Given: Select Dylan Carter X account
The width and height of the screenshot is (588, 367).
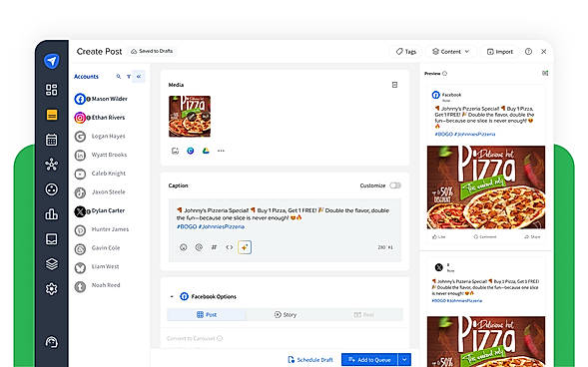Looking at the screenshot, I should tap(100, 210).
